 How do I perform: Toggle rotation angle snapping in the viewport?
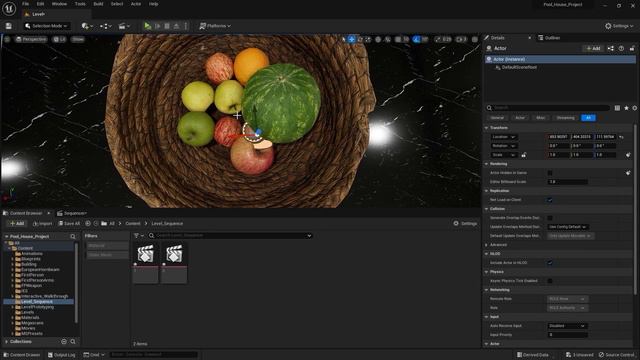416,39
